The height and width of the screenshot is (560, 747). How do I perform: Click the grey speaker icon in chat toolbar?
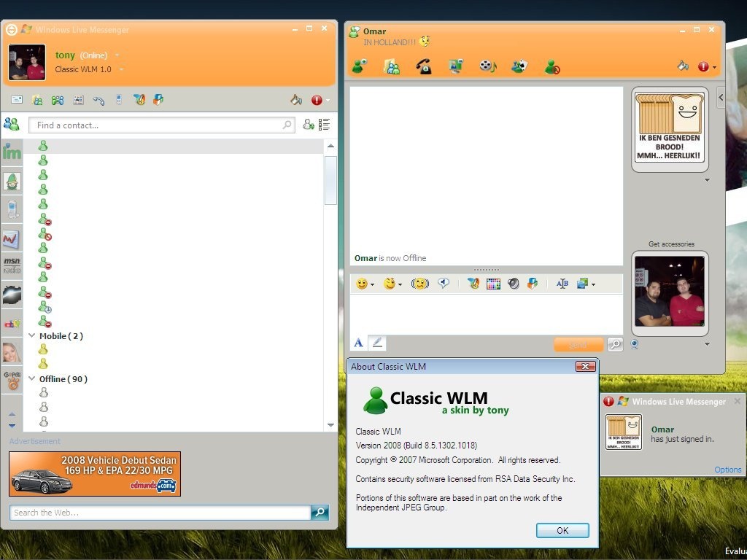[514, 284]
